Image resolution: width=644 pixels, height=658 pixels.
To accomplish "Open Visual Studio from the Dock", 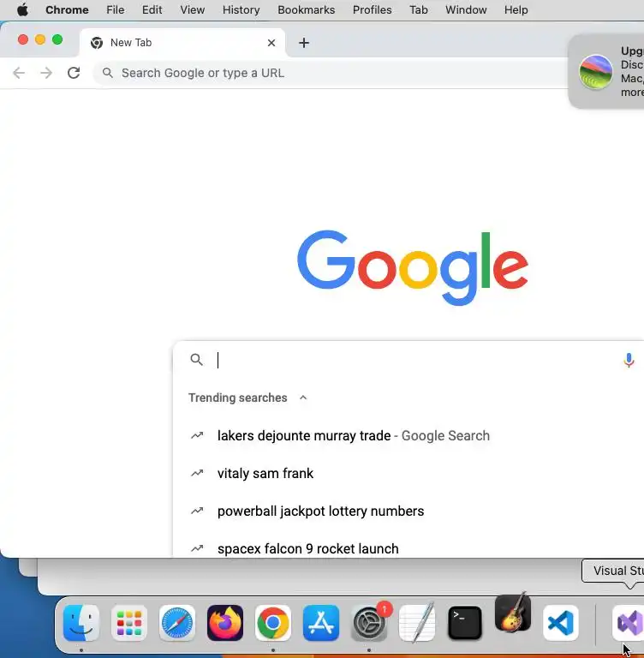I will tap(628, 623).
